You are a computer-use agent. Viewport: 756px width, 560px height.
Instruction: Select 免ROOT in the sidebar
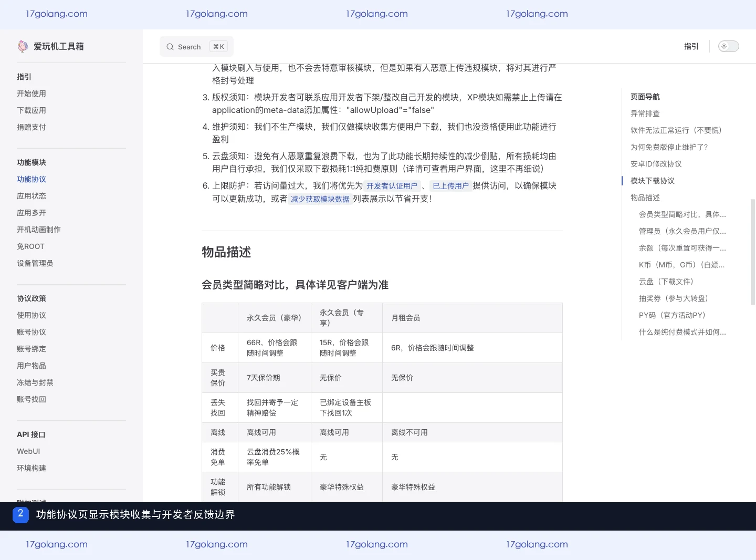[30, 246]
